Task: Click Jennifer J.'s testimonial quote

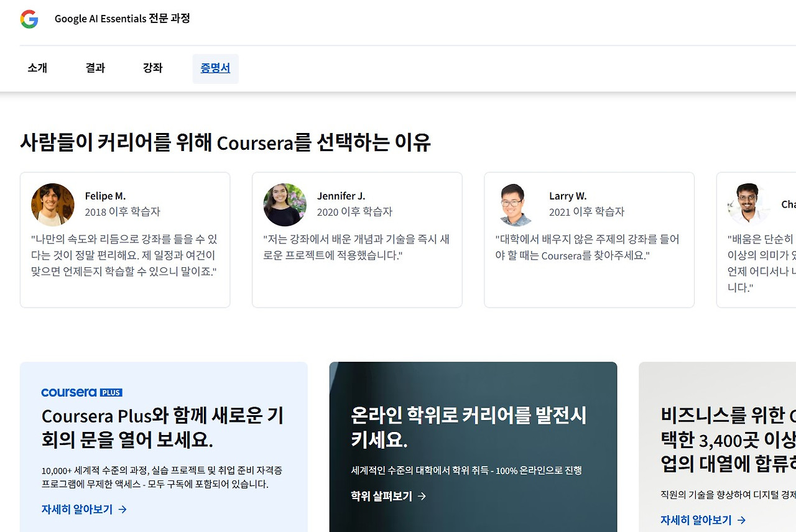Action: 356,247
